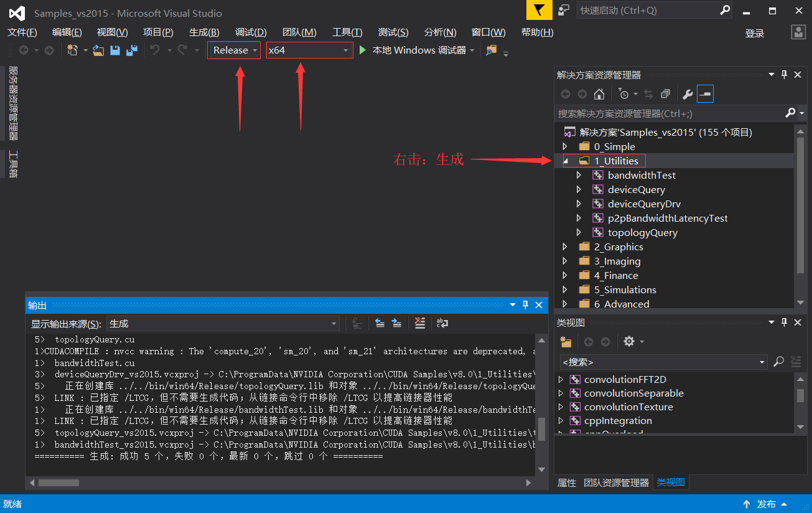Click the 快速启动 Quick Launch search box
812x513 pixels.
pyautogui.click(x=648, y=11)
